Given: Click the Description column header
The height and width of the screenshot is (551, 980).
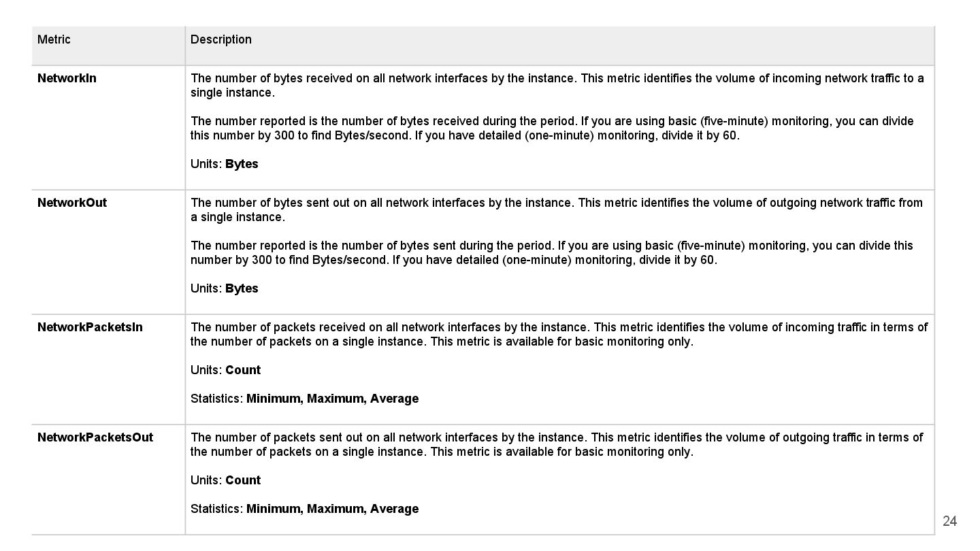Looking at the screenshot, I should click(x=221, y=39).
